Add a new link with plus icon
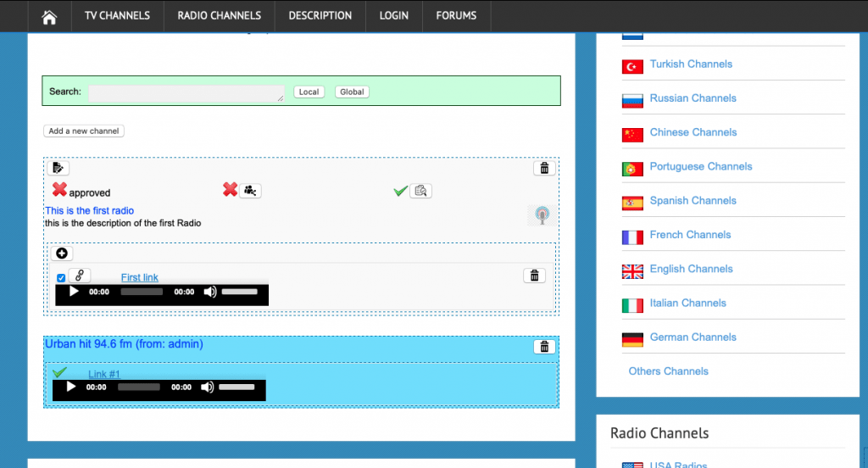Screen dimensions: 868x468 tap(62, 253)
